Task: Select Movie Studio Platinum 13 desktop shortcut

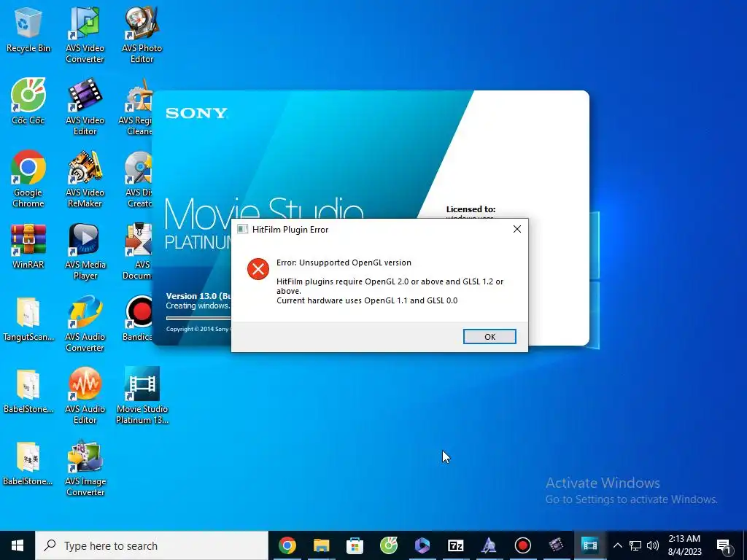Action: click(x=142, y=396)
